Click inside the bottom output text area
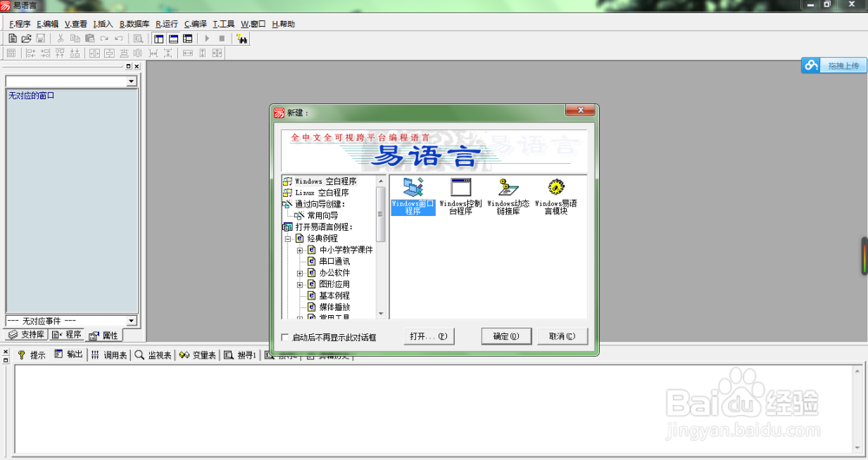The width and height of the screenshot is (868, 460). pos(435,410)
